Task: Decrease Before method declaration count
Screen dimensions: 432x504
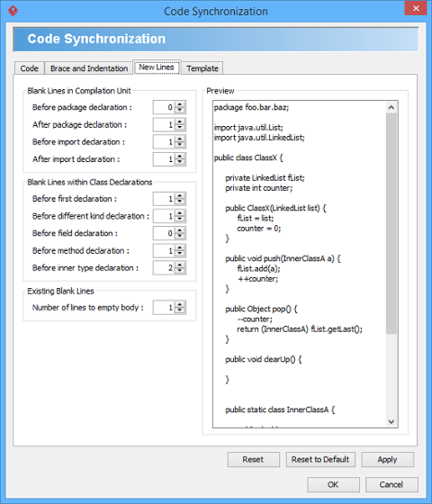Action: (180, 254)
